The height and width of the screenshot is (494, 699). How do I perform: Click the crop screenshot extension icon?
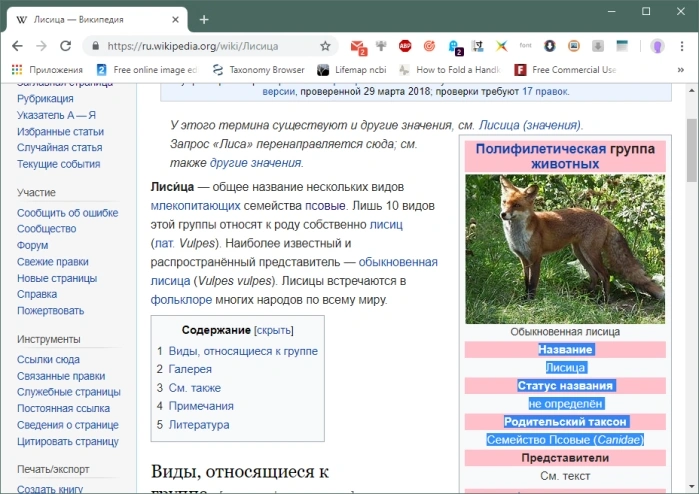pyautogui.click(x=477, y=46)
